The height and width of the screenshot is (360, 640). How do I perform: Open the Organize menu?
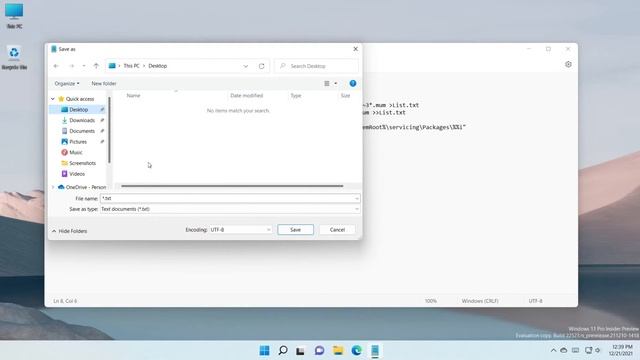tap(67, 83)
